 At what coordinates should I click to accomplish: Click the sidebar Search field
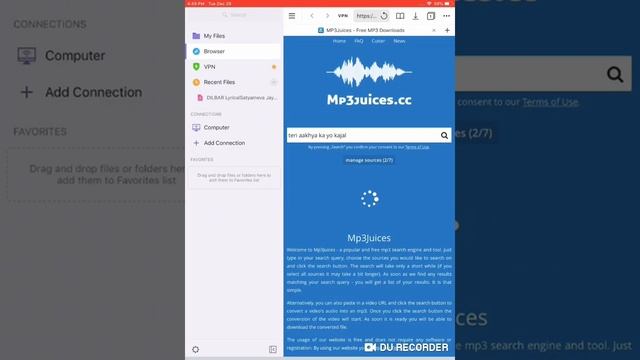[234, 15]
